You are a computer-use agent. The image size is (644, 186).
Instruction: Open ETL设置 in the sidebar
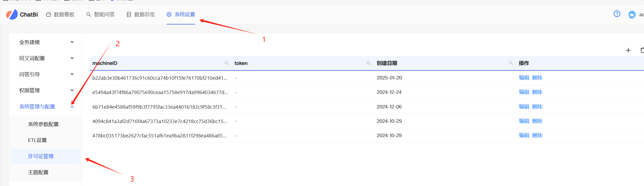(38, 140)
